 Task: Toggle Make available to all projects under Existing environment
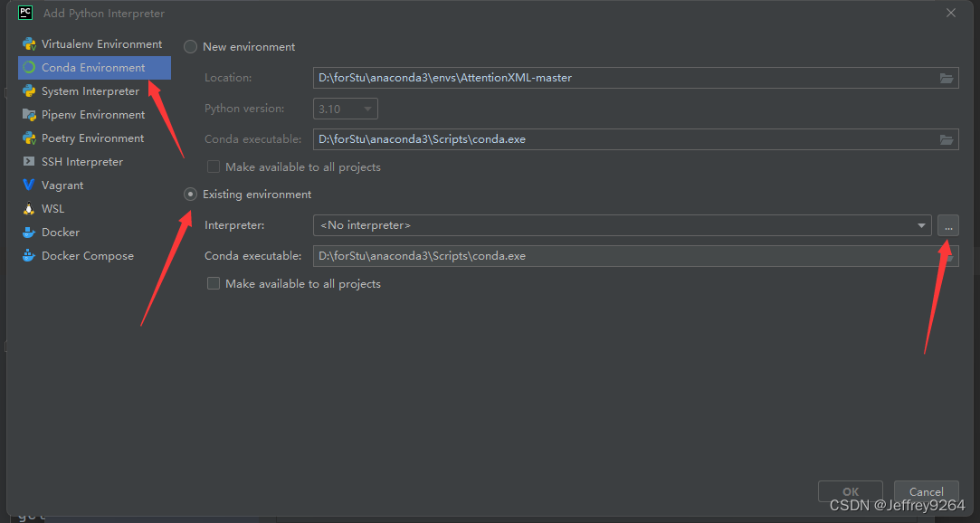pyautogui.click(x=214, y=284)
